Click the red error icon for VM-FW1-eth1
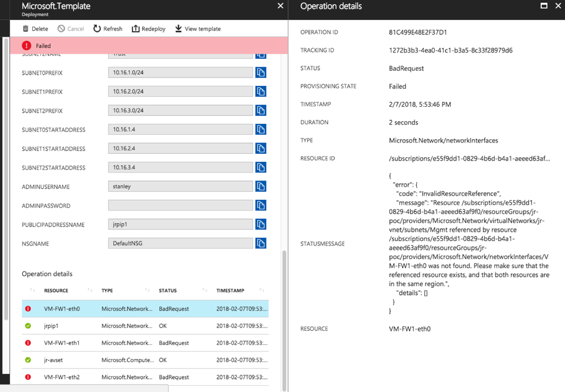565x392 pixels. 28,343
